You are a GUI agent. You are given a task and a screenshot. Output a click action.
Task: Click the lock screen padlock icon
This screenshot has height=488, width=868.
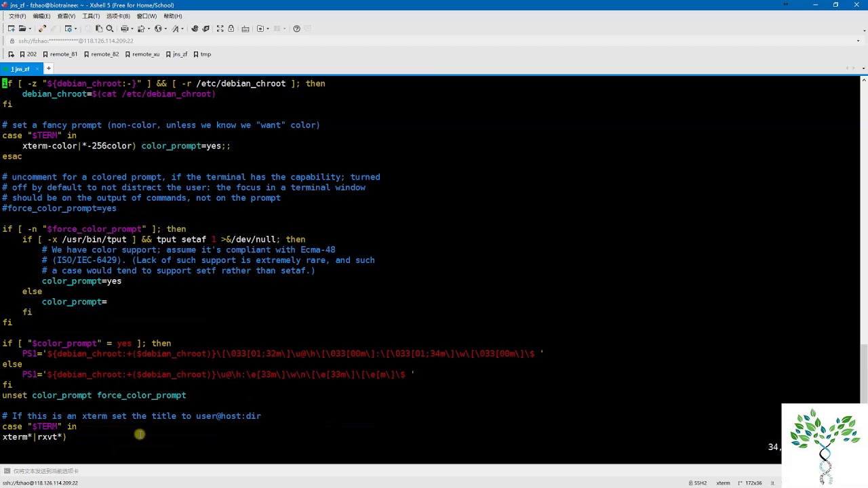click(x=231, y=28)
